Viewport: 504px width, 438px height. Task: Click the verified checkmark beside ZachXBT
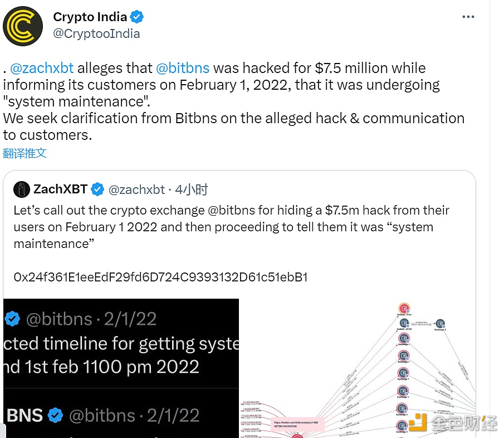click(x=97, y=189)
